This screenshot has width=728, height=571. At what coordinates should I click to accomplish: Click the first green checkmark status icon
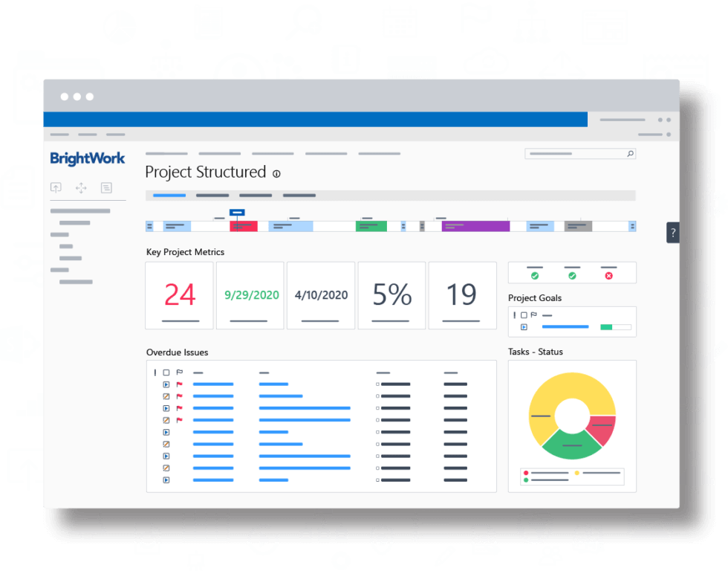pyautogui.click(x=535, y=275)
